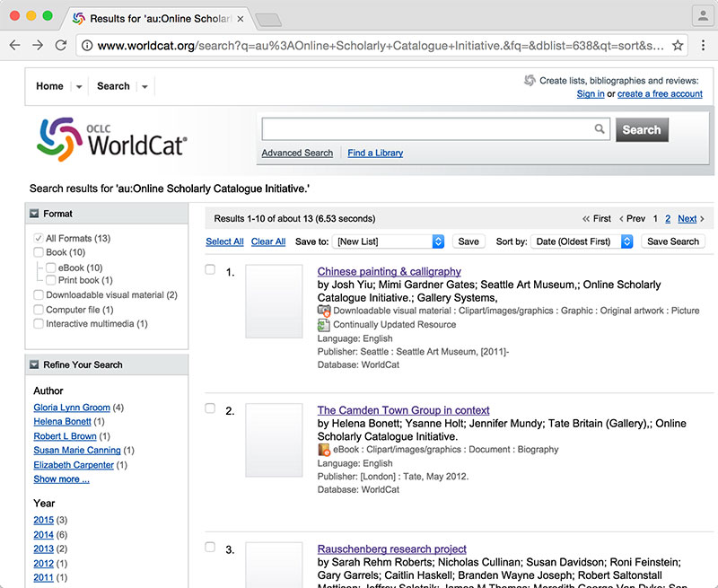Click the Home menu item
Screen dimensions: 718x588
(x=49, y=86)
